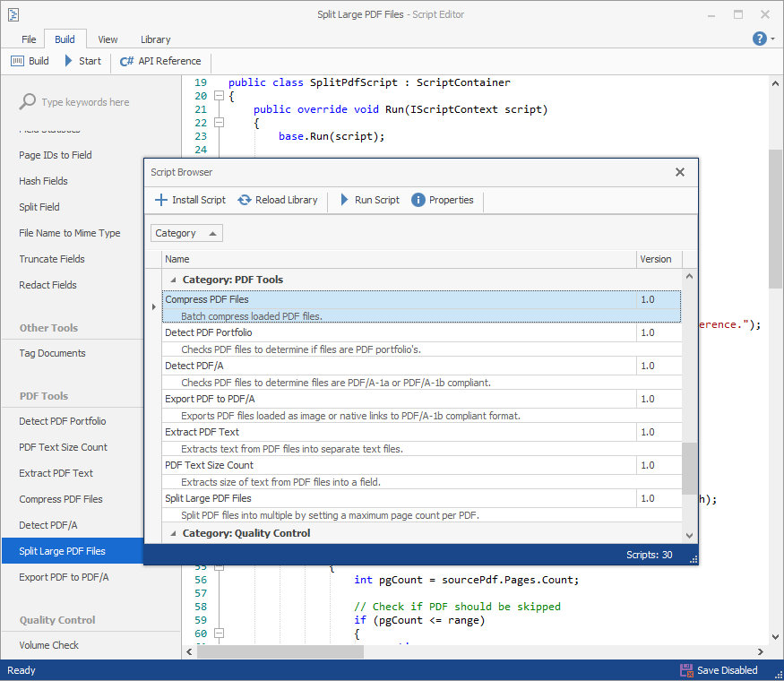
Task: Collapse code block at line 22
Action: click(x=219, y=123)
